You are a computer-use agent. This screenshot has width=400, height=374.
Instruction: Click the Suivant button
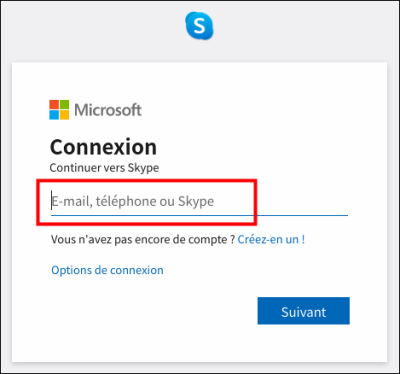pyautogui.click(x=304, y=311)
